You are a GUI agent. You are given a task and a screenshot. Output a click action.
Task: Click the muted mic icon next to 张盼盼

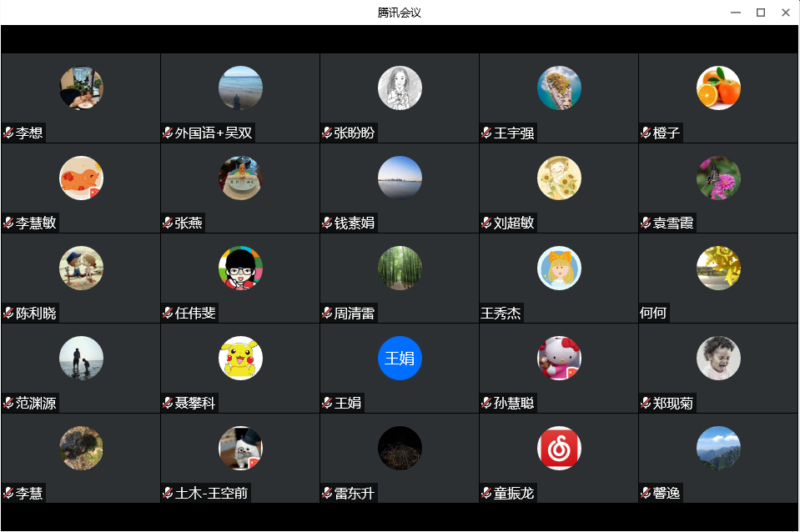(x=327, y=133)
